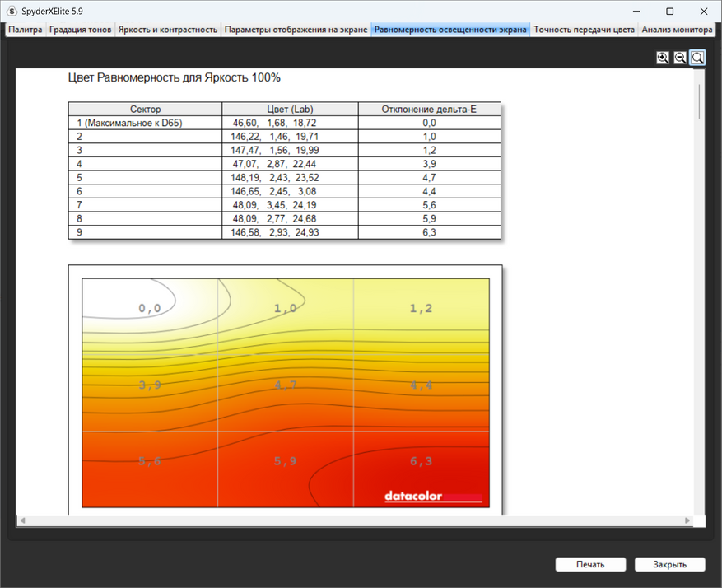
Task: Click the horizontal scrollbar left arrow
Action: [x=22, y=520]
